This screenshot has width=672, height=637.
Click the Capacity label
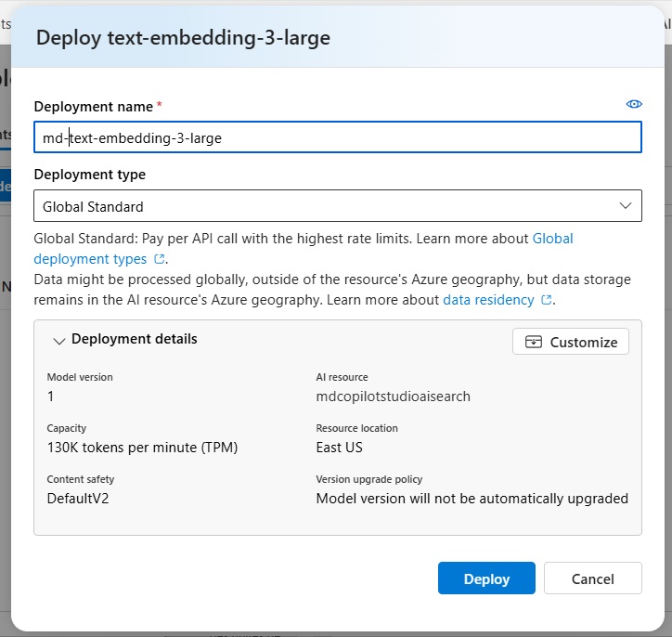[67, 428]
